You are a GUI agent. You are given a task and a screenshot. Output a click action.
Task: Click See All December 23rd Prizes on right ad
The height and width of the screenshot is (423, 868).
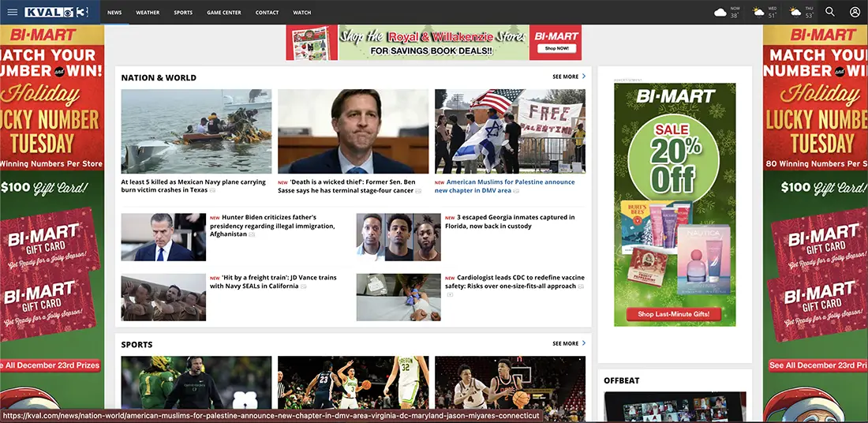pyautogui.click(x=818, y=365)
